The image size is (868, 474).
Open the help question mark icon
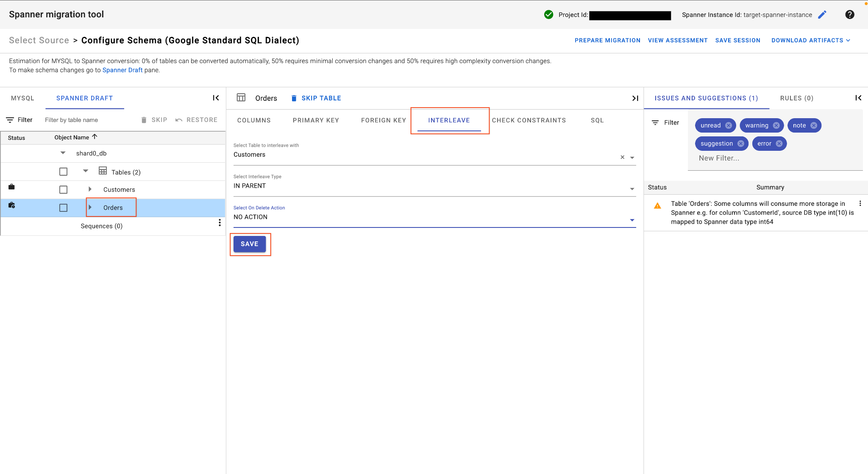click(x=849, y=15)
